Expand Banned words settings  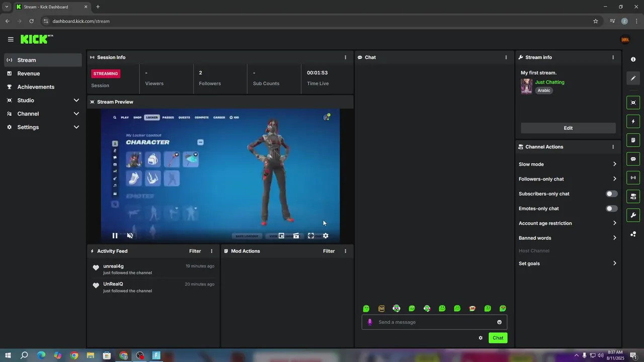click(568, 238)
